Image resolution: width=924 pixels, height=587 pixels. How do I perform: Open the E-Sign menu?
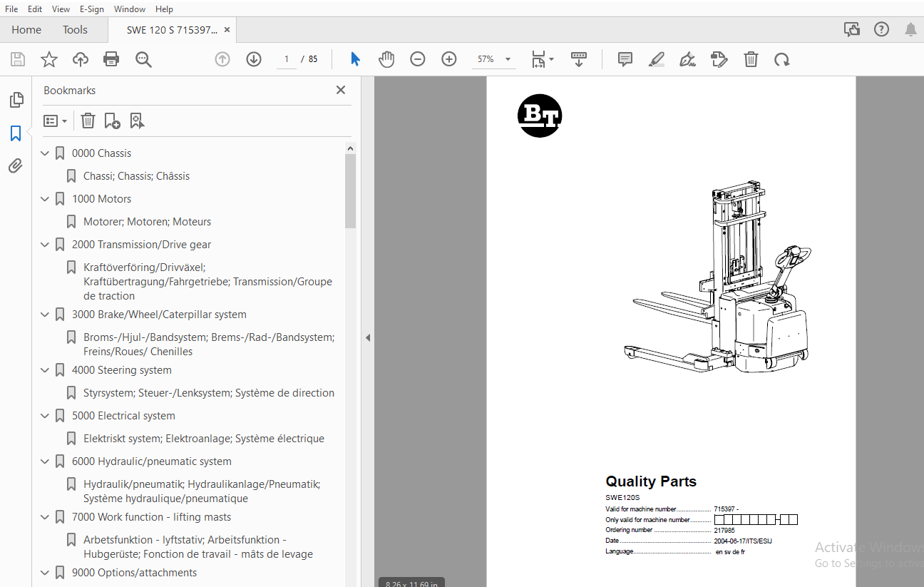pos(92,9)
